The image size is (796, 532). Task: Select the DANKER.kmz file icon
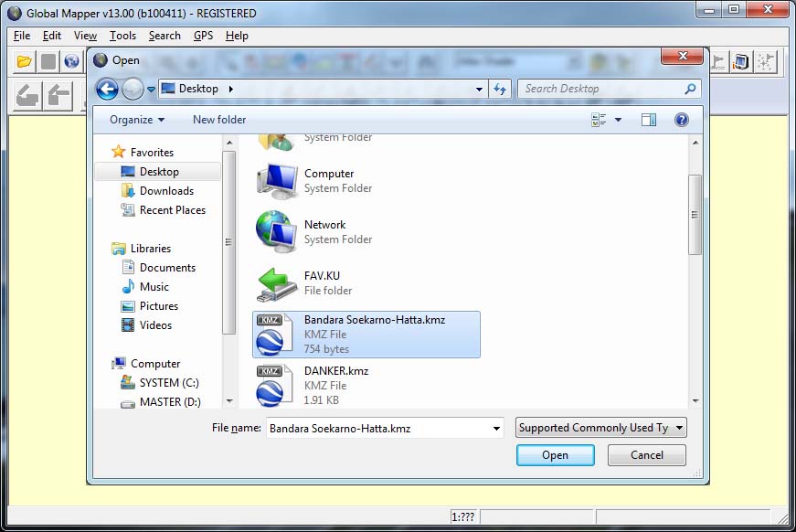click(274, 386)
